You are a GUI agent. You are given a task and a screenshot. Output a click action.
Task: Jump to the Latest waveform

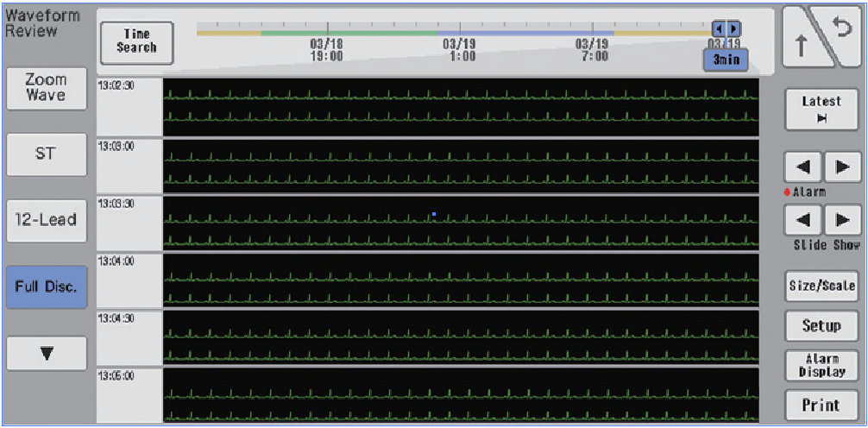point(821,110)
